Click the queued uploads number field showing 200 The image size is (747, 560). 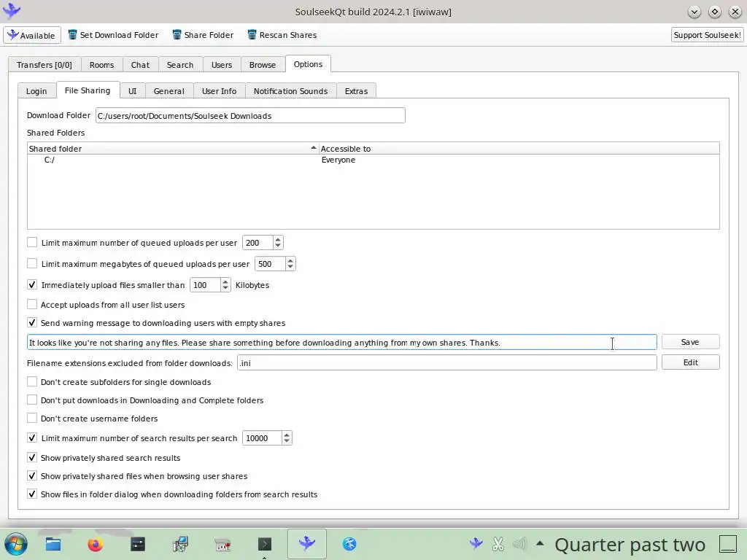[258, 243]
